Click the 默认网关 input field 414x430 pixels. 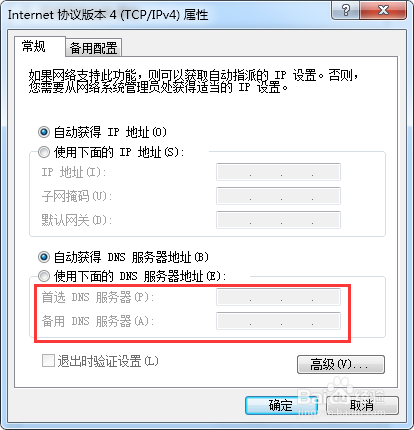click(x=278, y=220)
